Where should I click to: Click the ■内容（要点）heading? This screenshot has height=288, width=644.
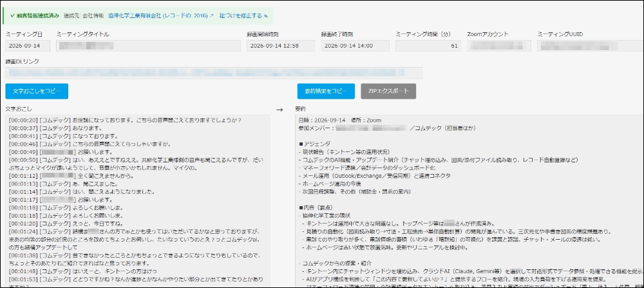pyautogui.click(x=318, y=207)
